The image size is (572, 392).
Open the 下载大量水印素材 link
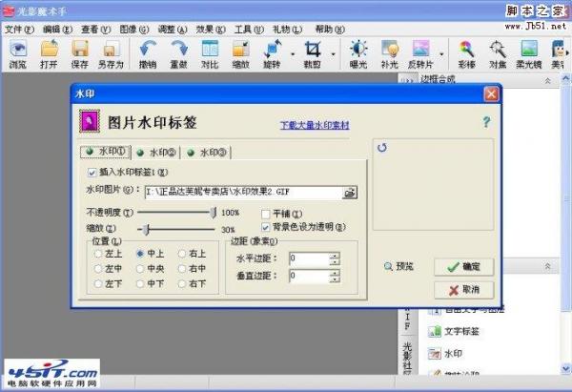coord(315,125)
